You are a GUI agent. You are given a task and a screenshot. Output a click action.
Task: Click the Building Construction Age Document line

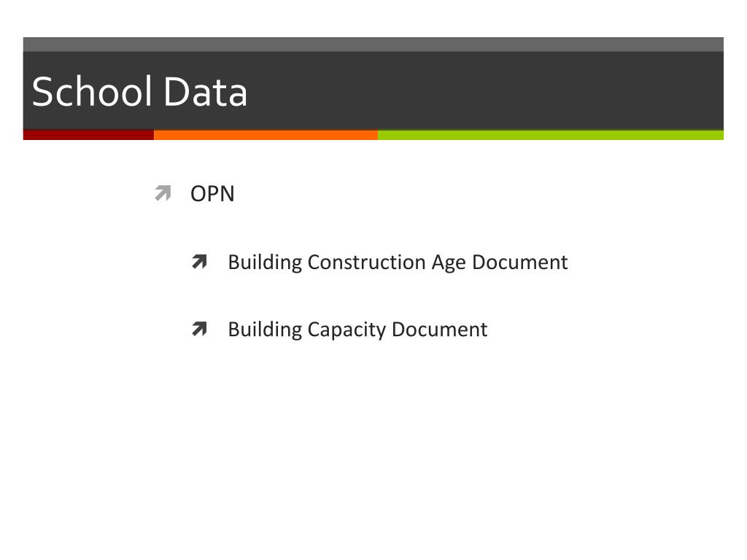(398, 262)
